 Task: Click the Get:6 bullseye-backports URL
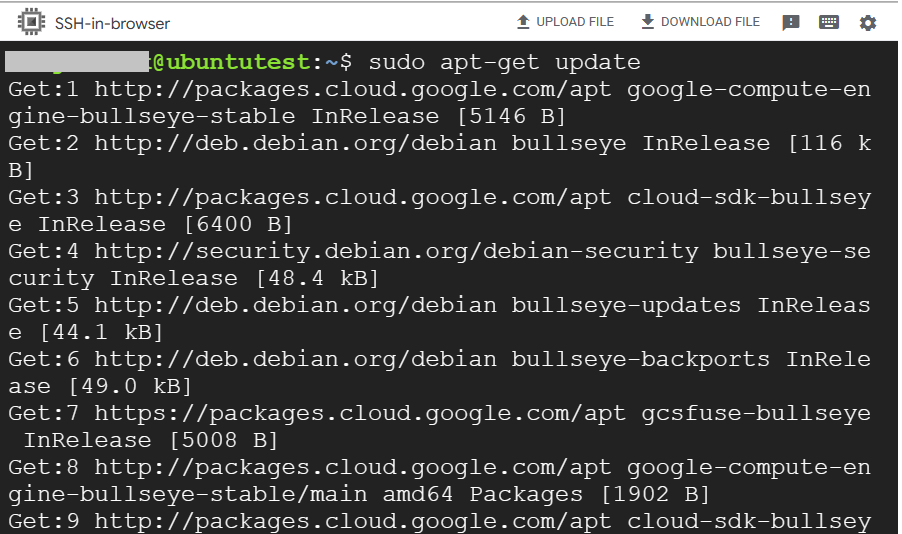click(295, 360)
